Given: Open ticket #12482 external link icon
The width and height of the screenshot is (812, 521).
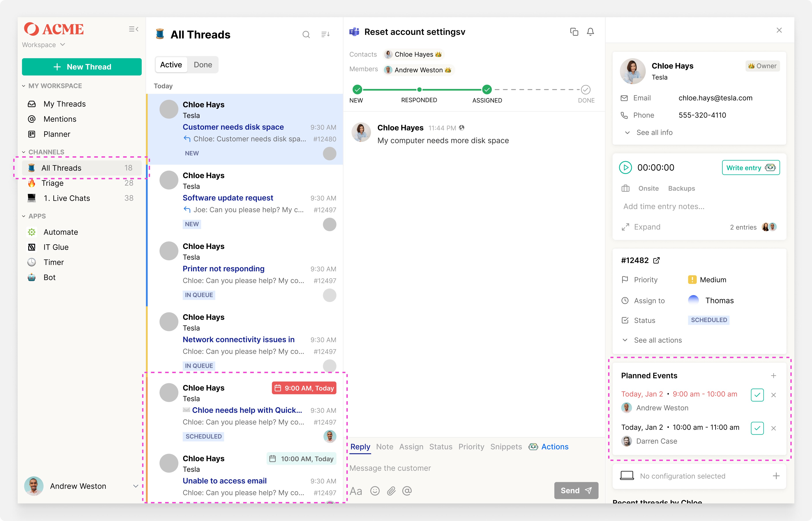Looking at the screenshot, I should 656,260.
